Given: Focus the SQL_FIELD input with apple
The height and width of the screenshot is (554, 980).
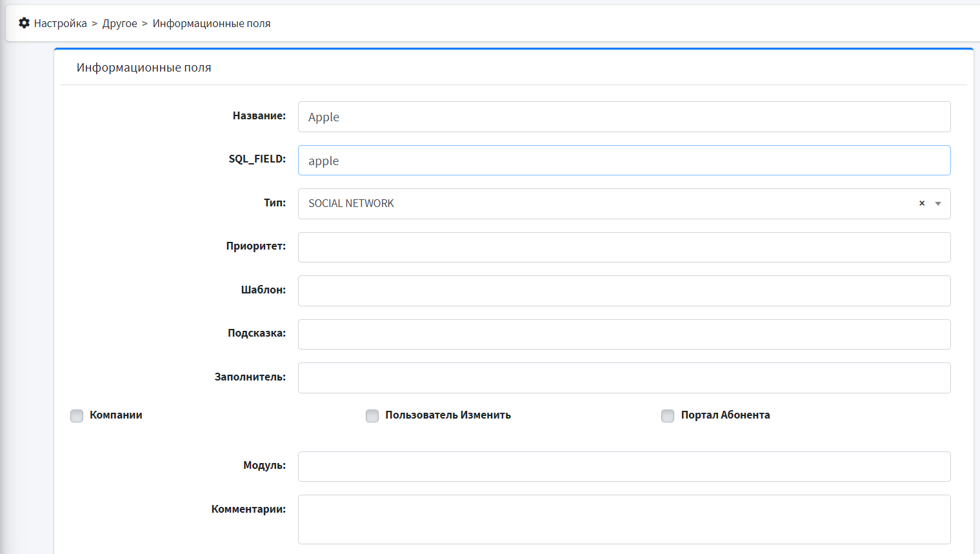Looking at the screenshot, I should 624,161.
